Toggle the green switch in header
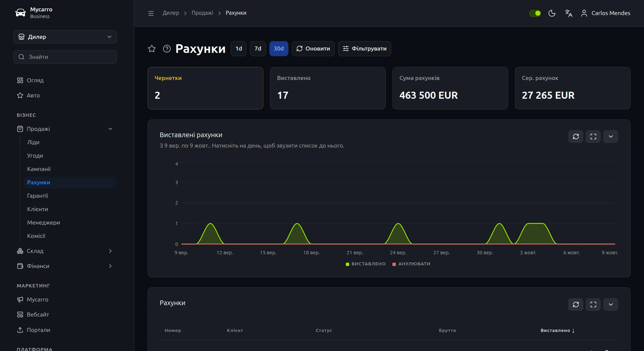 point(535,13)
